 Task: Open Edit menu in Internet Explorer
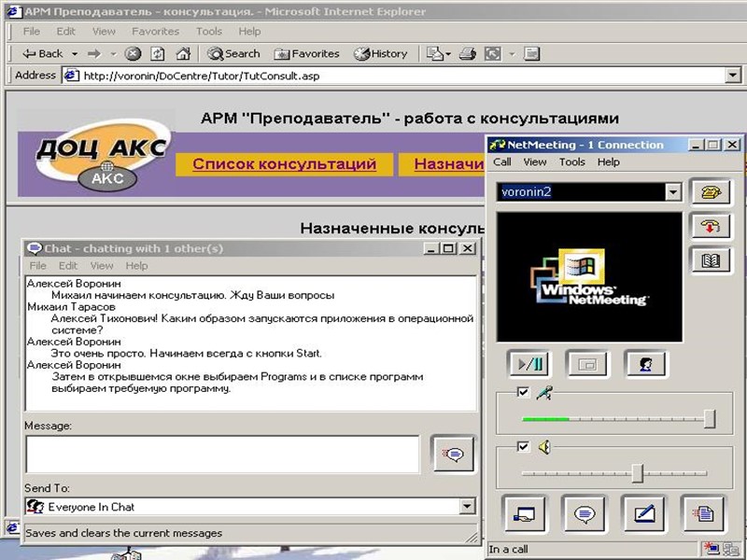pos(65,32)
